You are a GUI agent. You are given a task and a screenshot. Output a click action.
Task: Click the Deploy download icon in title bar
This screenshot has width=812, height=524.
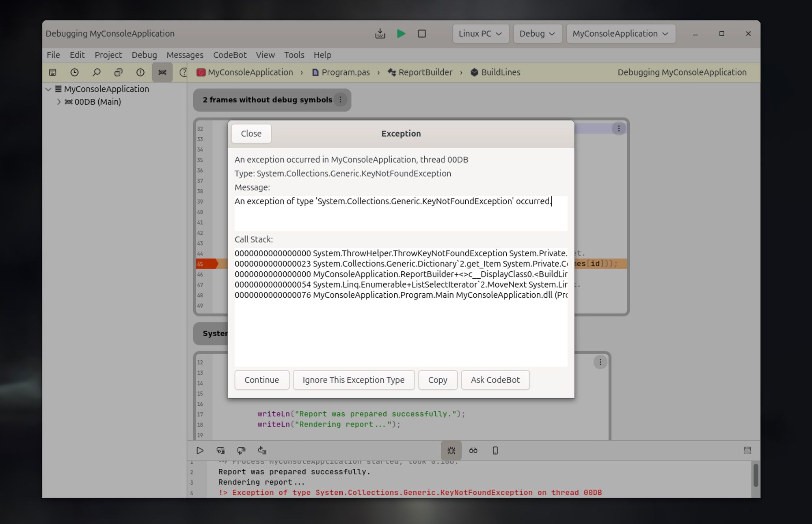click(x=380, y=34)
